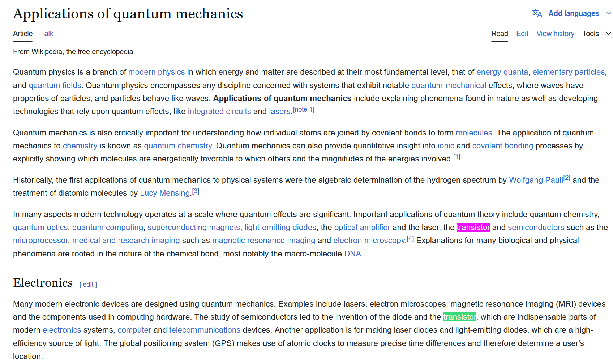
Task: Click the Electronics section heading
Action: [x=43, y=283]
